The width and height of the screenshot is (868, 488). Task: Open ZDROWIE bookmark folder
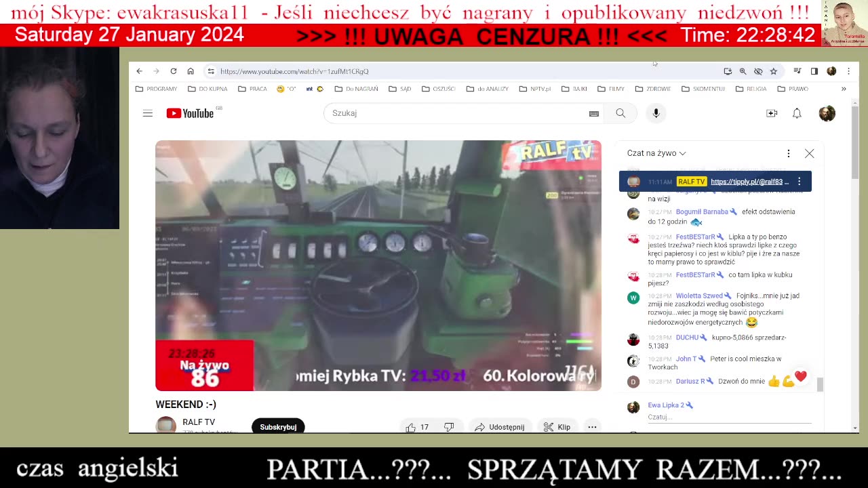pos(653,89)
